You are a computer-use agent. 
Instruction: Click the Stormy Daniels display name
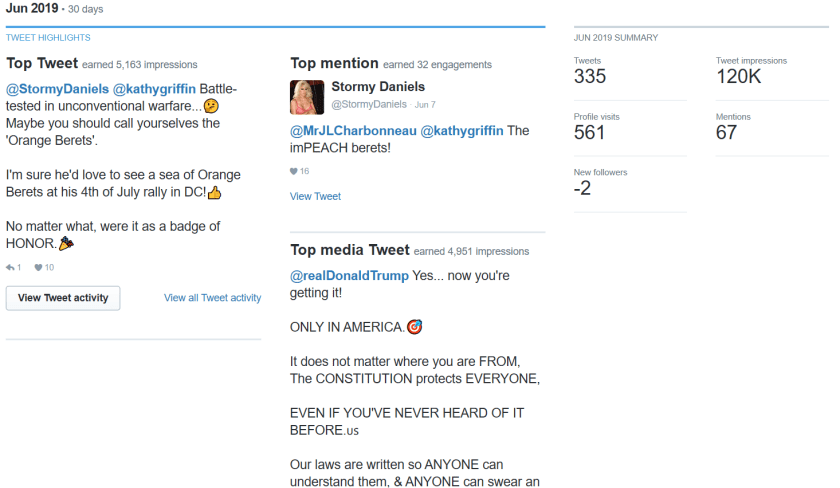[378, 87]
